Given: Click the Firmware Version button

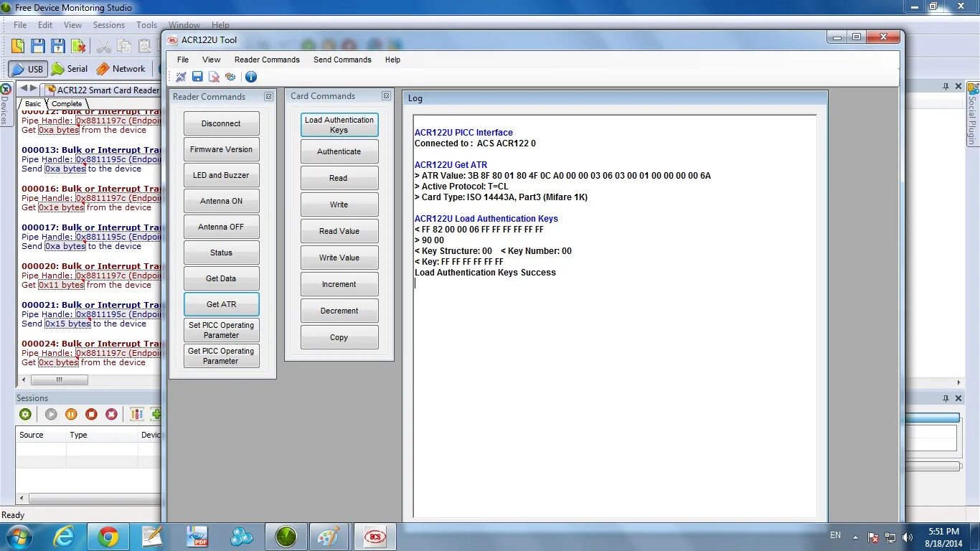Looking at the screenshot, I should pos(221,149).
